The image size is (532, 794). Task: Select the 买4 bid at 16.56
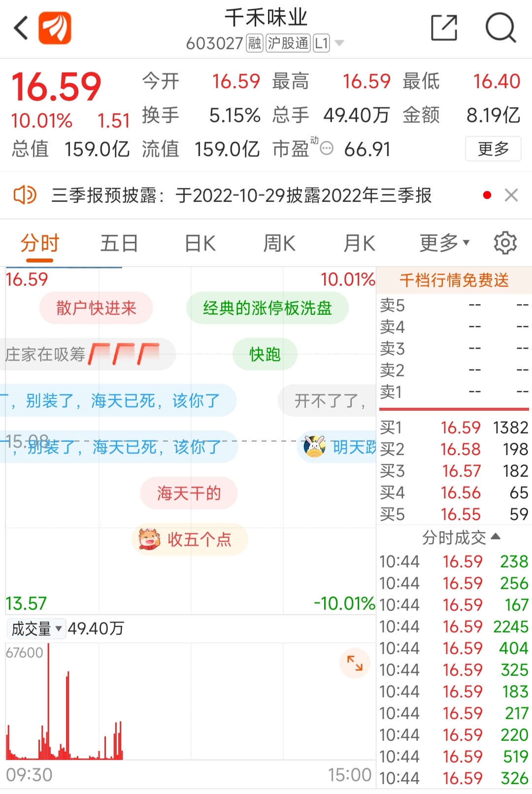[454, 493]
